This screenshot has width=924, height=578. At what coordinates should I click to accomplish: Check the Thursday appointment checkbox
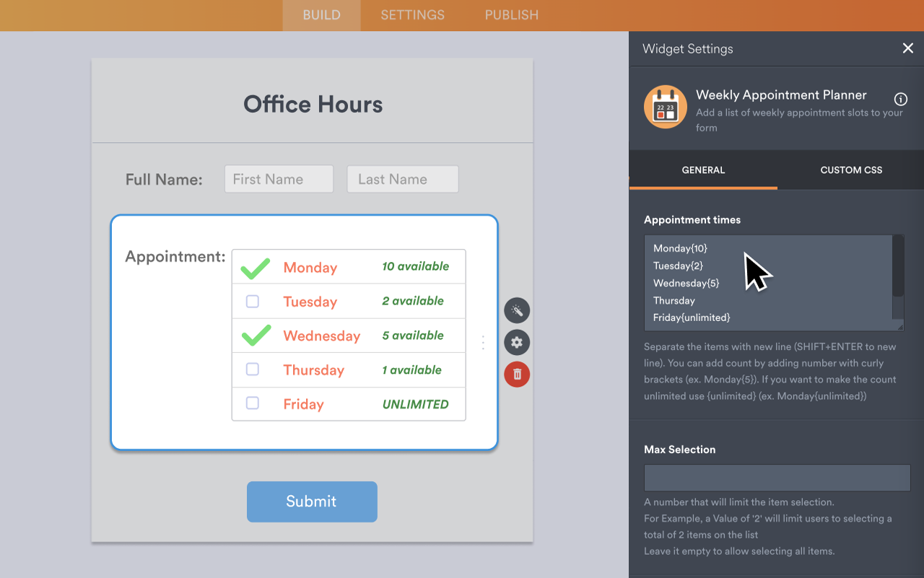pyautogui.click(x=252, y=369)
